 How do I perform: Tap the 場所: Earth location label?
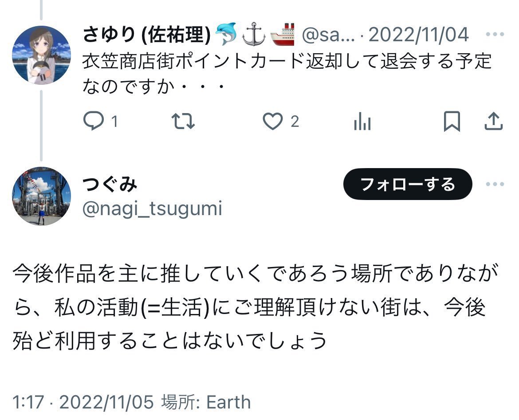pyautogui.click(x=206, y=402)
